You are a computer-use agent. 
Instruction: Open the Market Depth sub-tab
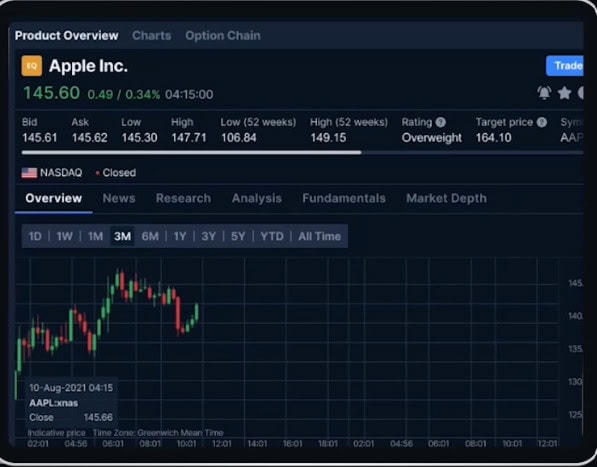(446, 198)
